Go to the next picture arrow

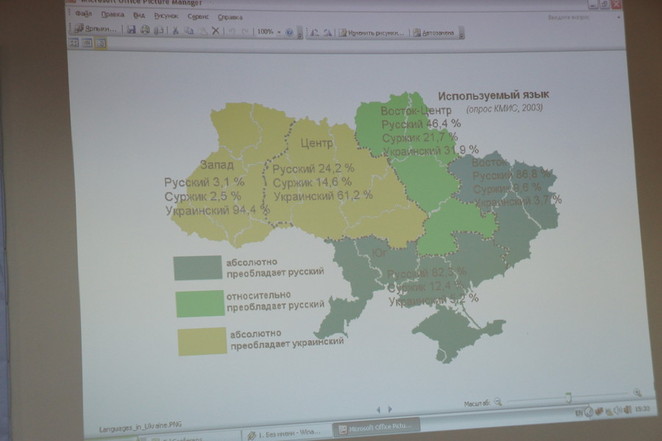(x=389, y=408)
